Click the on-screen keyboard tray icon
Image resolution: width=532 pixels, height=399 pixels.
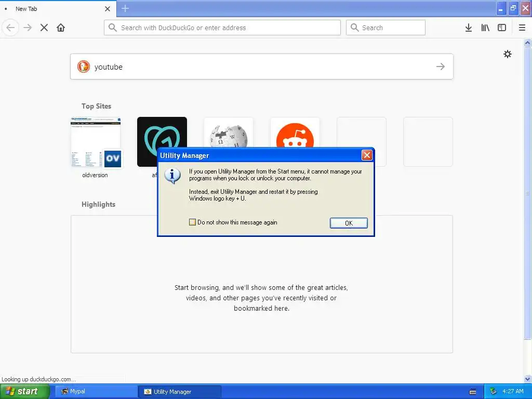pos(473,392)
